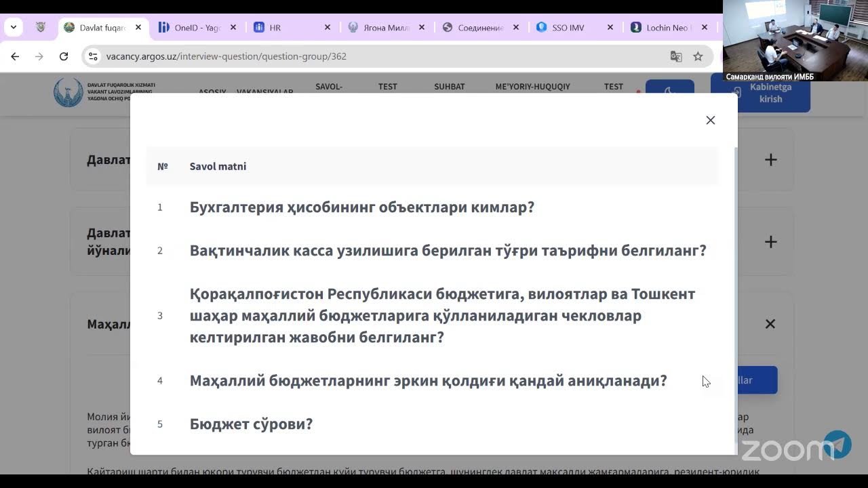Click the Savol matni column header
868x488 pixels.
218,166
